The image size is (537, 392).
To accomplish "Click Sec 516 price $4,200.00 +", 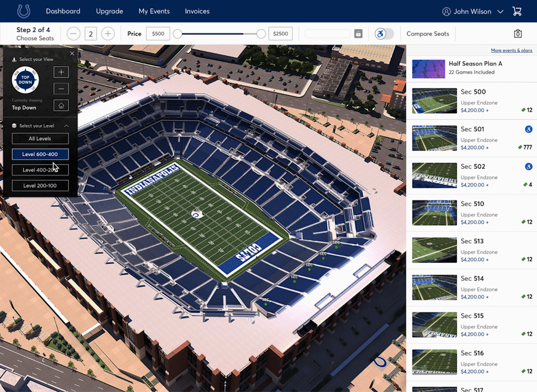I will click(475, 371).
